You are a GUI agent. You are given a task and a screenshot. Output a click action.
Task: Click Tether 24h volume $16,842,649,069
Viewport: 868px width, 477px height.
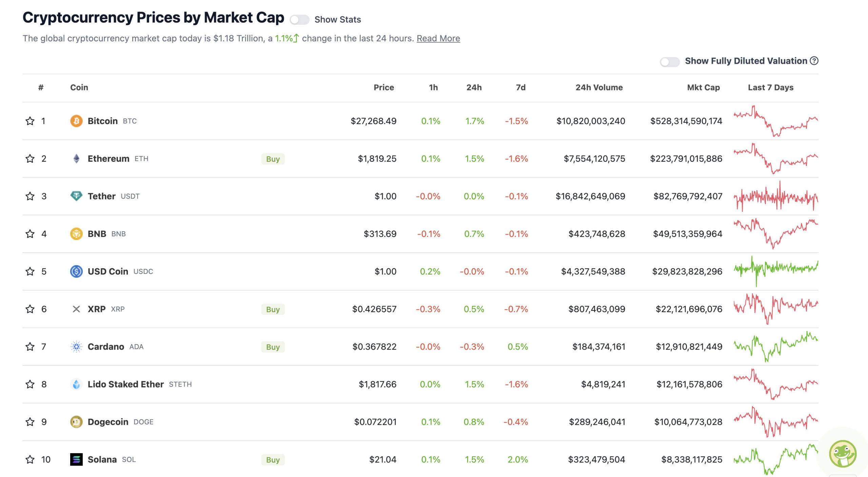(x=590, y=196)
